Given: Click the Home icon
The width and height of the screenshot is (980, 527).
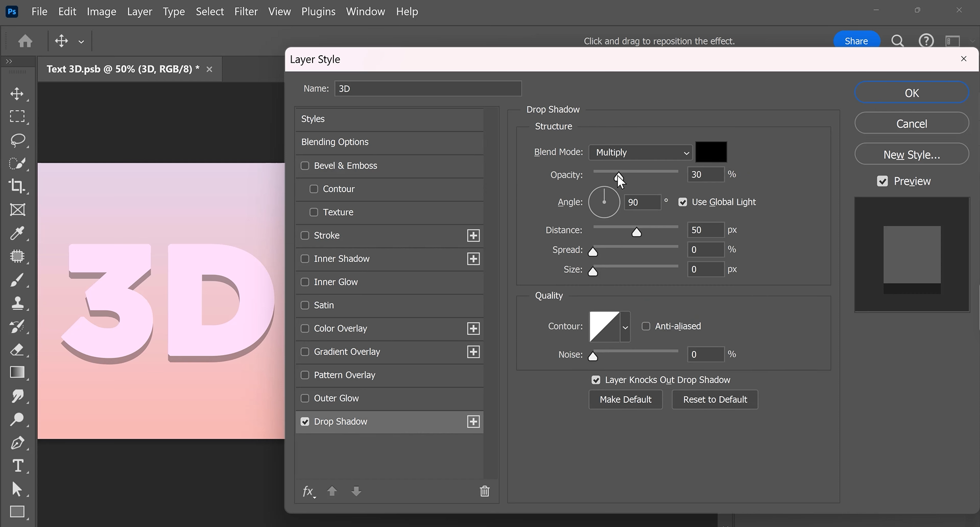Looking at the screenshot, I should click(x=25, y=41).
